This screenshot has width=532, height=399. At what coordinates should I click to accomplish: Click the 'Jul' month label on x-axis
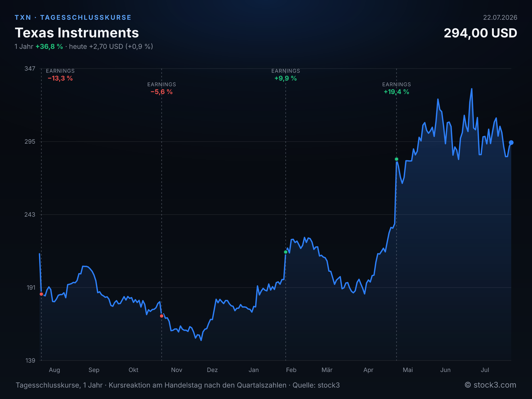coord(485,370)
